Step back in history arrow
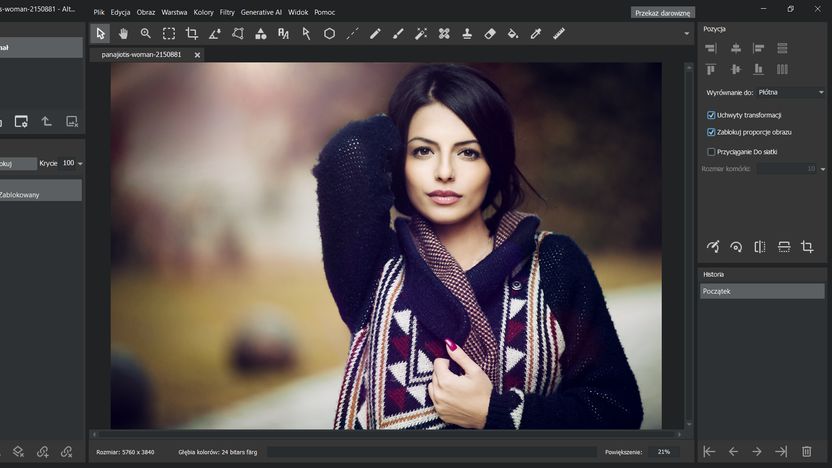Screen dimensions: 832x468 733,452
